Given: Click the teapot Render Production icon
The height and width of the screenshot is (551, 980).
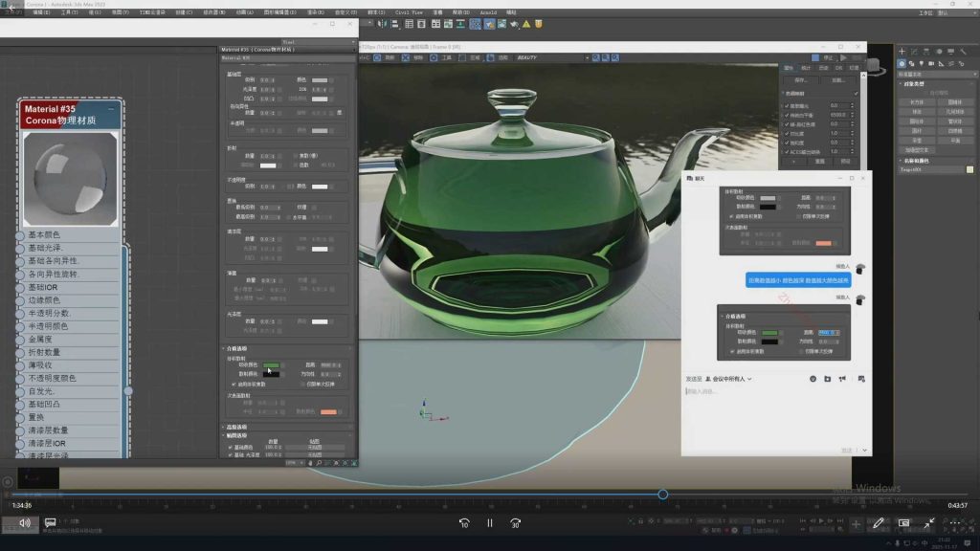Looking at the screenshot, I should point(514,24).
